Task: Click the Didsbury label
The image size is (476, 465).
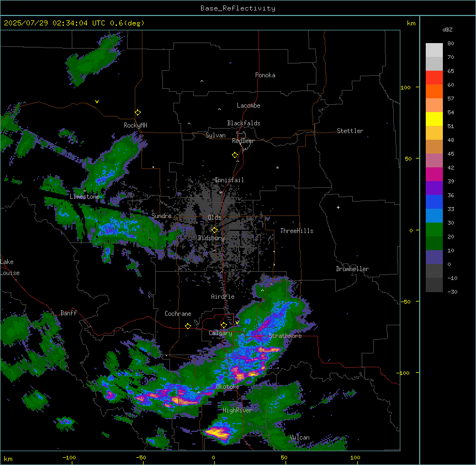Action: [x=211, y=238]
